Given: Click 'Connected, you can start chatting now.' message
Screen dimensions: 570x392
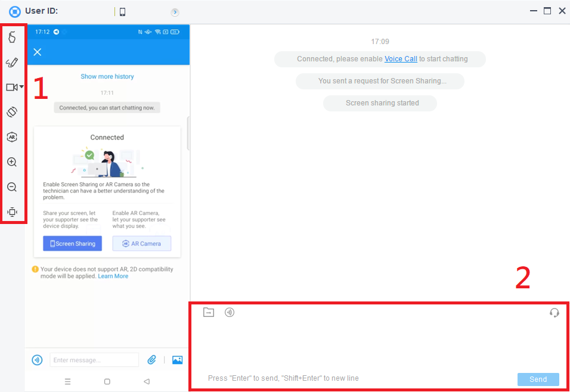Looking at the screenshot, I should point(107,108).
